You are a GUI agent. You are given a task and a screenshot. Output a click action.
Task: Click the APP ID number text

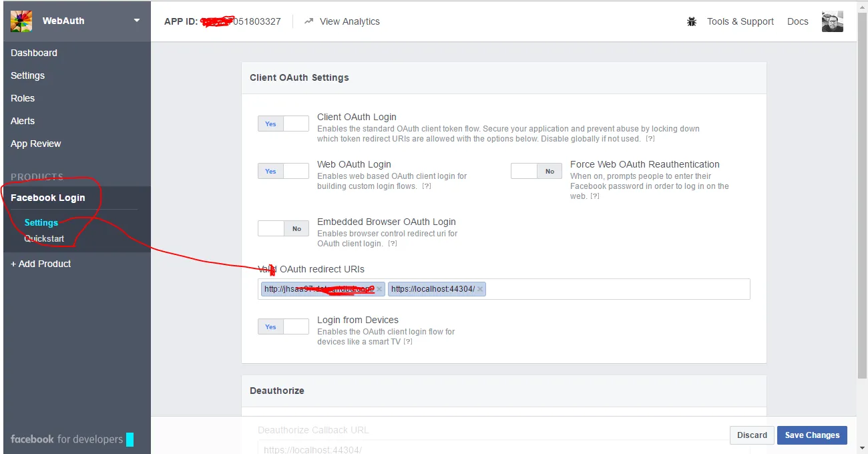(x=241, y=21)
